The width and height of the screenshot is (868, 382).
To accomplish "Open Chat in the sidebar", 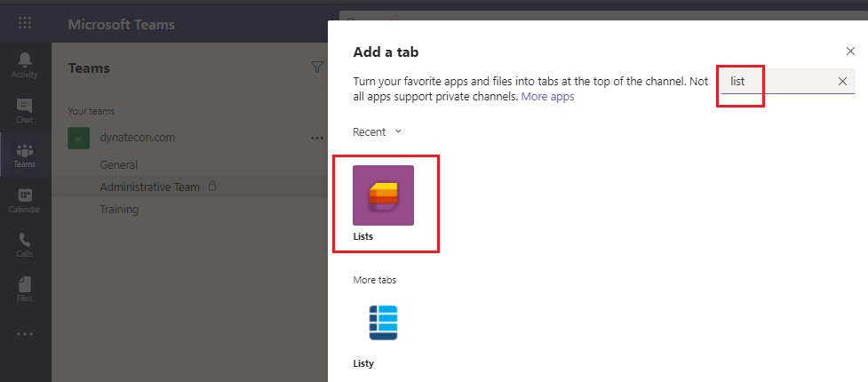I will point(25,109).
